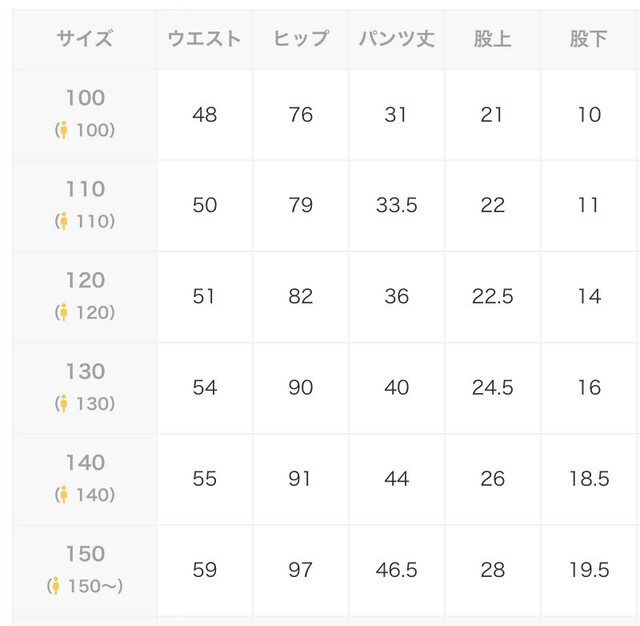This screenshot has height=626, width=640.
Task: Click the yellow person icon beside 130
Action: point(65,404)
